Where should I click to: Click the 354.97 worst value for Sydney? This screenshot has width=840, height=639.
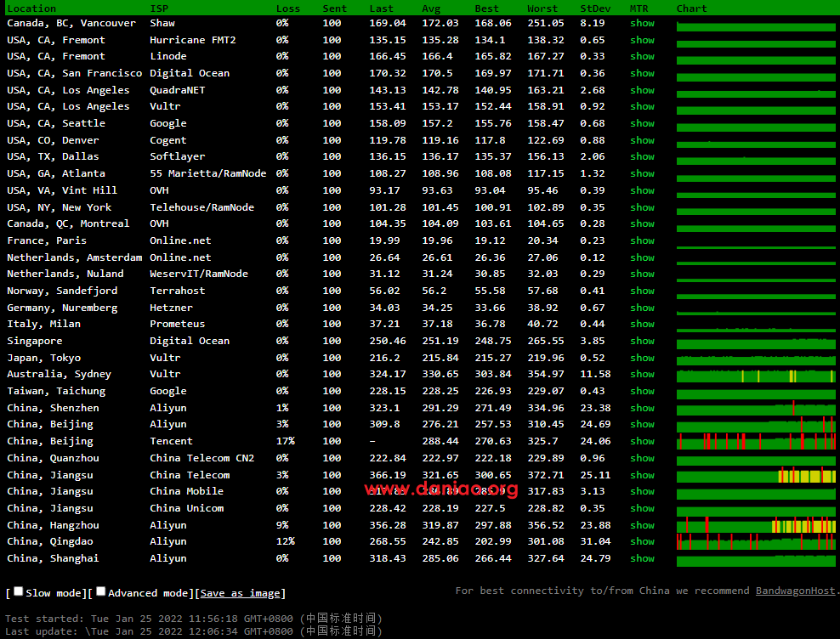tap(545, 374)
